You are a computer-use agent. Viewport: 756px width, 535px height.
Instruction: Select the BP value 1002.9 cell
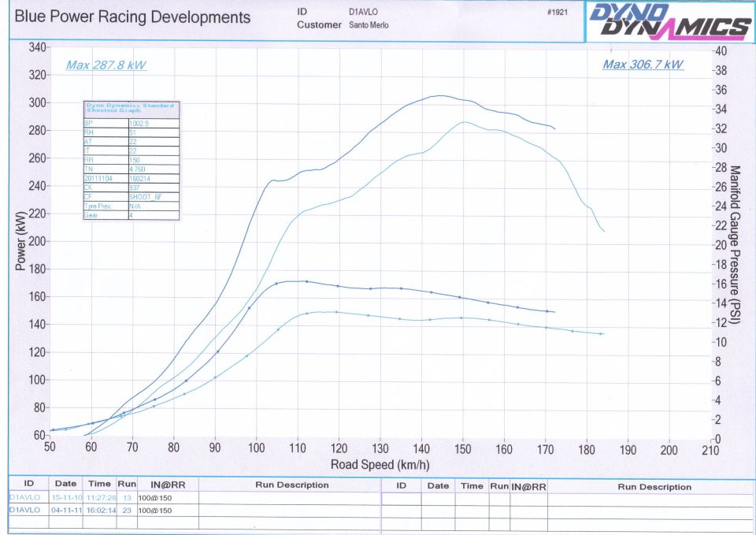coord(153,124)
